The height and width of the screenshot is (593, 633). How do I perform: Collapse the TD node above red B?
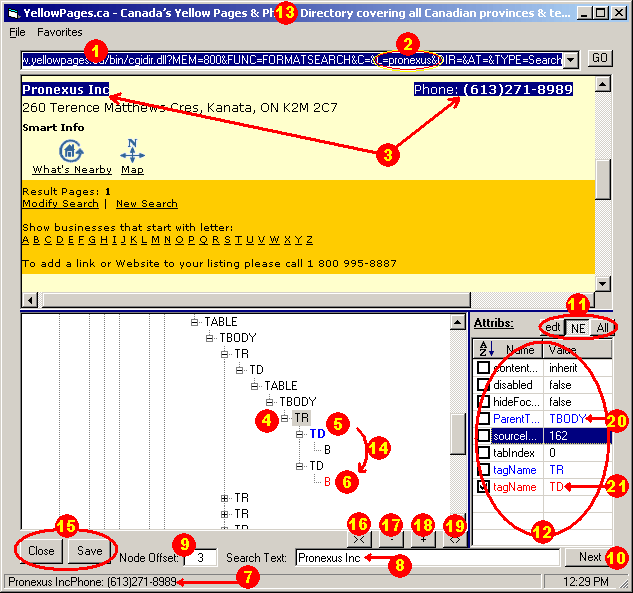300,466
